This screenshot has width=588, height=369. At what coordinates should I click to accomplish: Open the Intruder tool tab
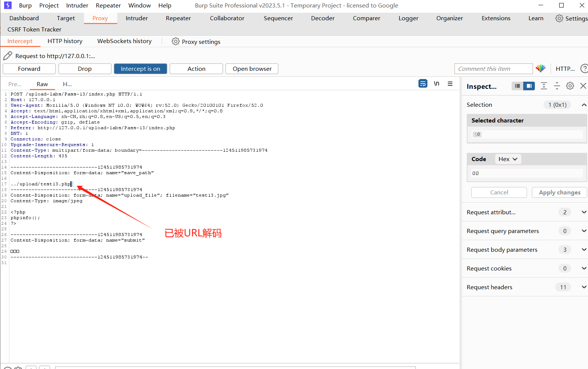137,18
